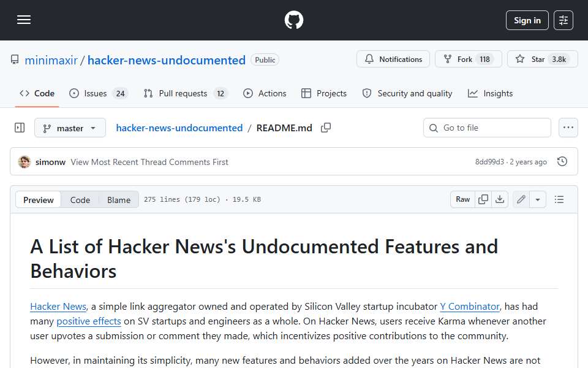Copy the README.md file path

click(x=326, y=128)
